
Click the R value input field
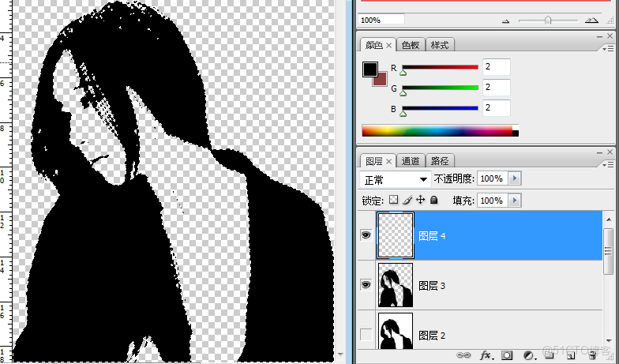pos(496,66)
